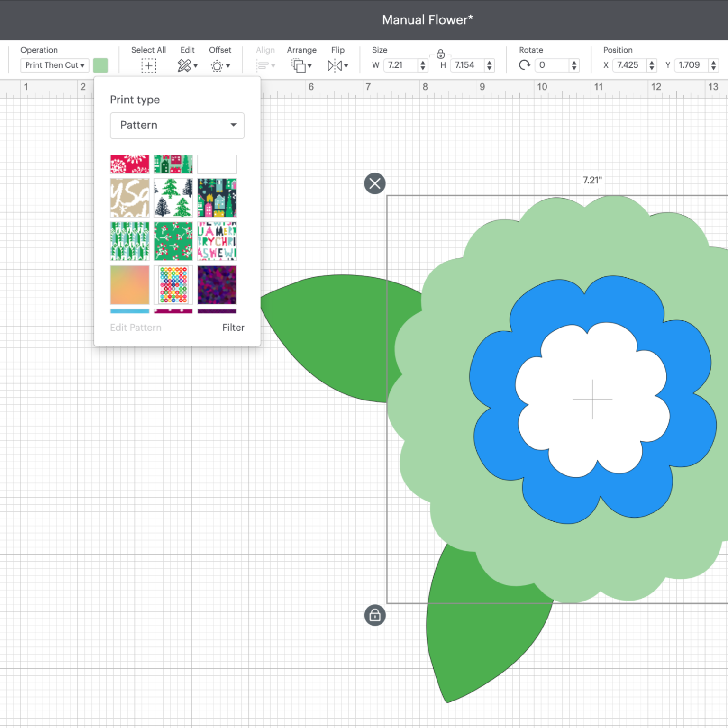Click the Rotate icon
This screenshot has width=728, height=728.
coord(524,65)
